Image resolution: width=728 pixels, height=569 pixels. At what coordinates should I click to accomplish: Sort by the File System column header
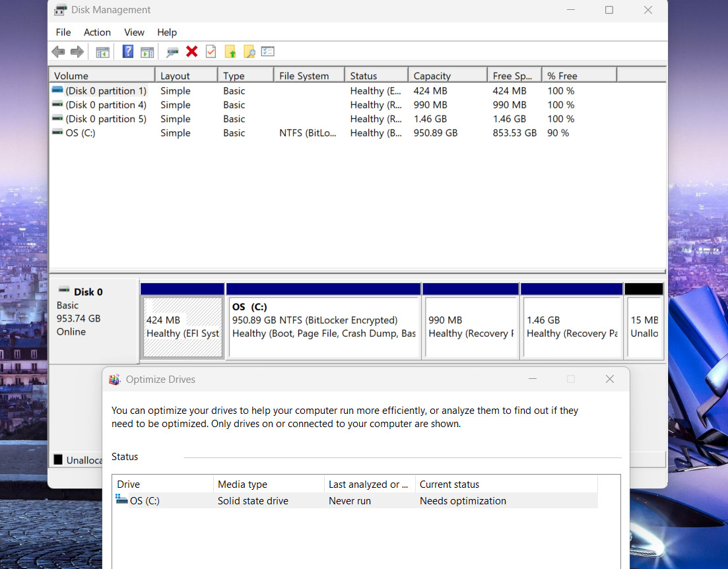coord(309,76)
